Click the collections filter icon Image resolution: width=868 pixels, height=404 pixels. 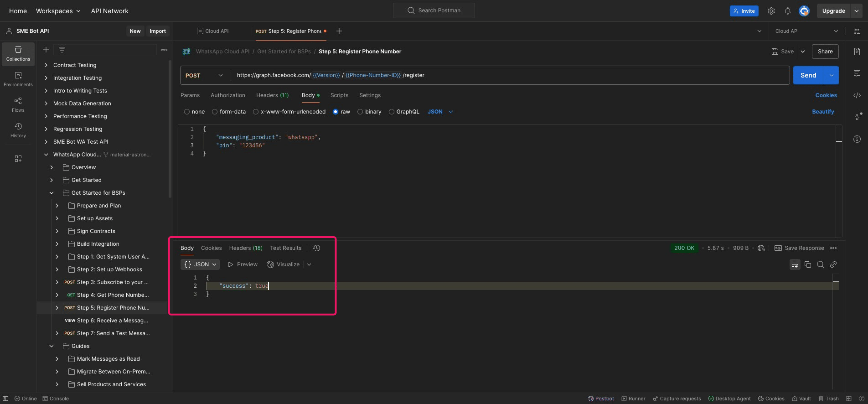point(62,50)
